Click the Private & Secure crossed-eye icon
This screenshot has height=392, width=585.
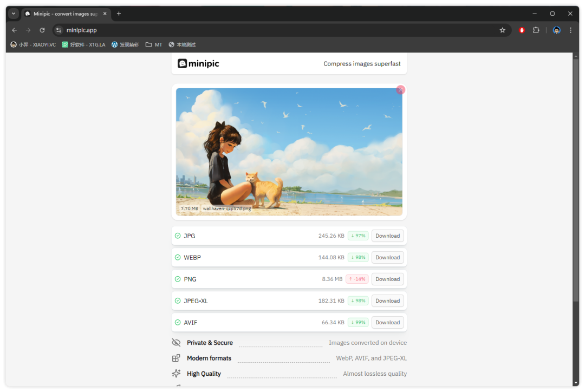tap(176, 342)
